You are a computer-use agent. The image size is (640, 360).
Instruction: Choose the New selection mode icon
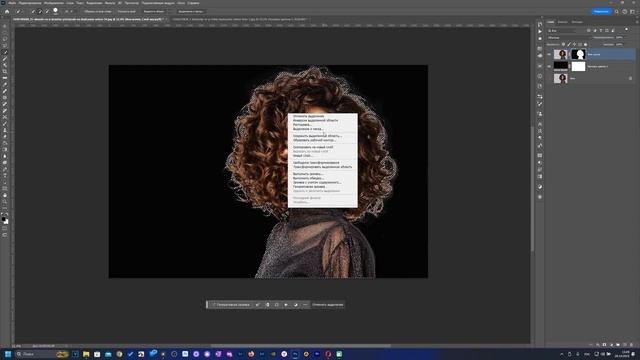pos(33,11)
